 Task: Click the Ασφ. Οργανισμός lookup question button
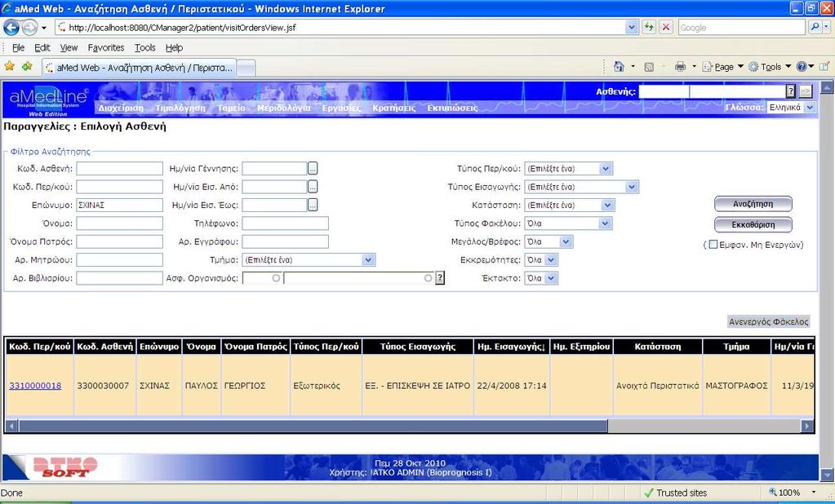click(x=440, y=278)
